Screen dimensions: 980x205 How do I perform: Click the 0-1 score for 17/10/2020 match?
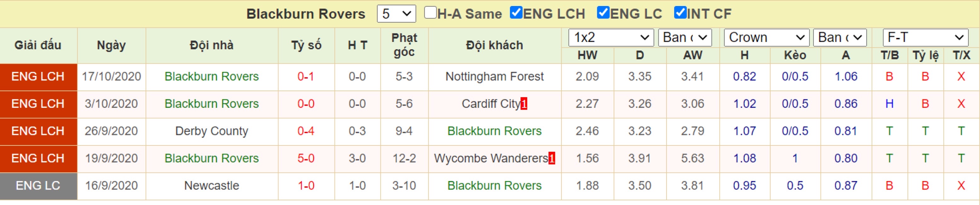coord(306,77)
